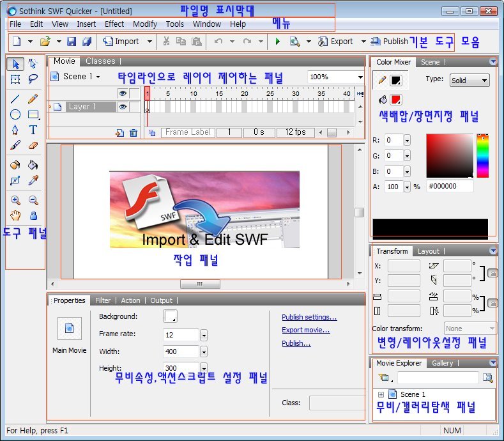Select the Free Transform tool

(15, 79)
